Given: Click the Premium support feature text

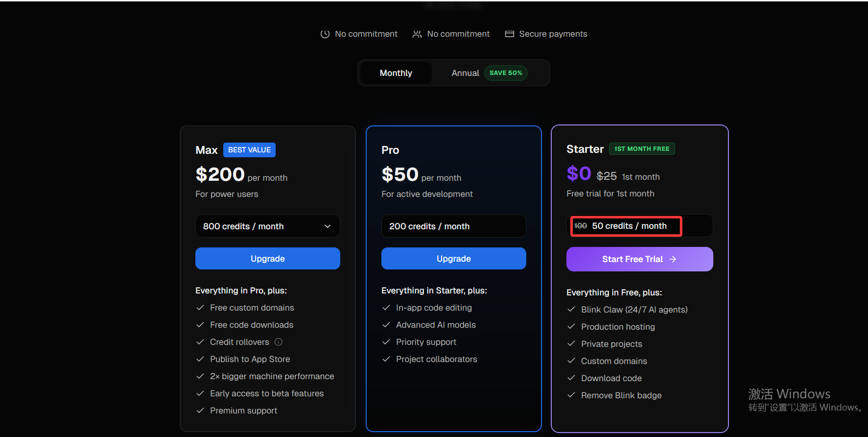Looking at the screenshot, I should (243, 411).
